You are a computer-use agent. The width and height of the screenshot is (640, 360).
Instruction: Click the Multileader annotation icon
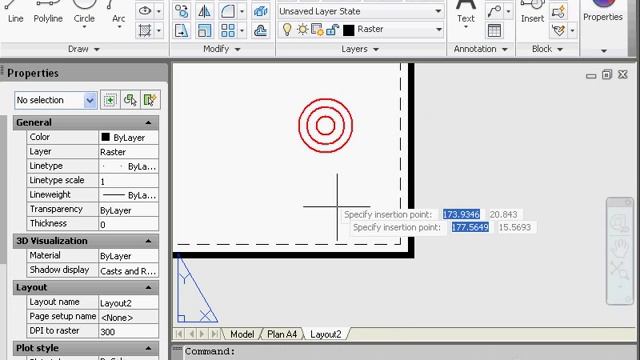[x=494, y=11]
